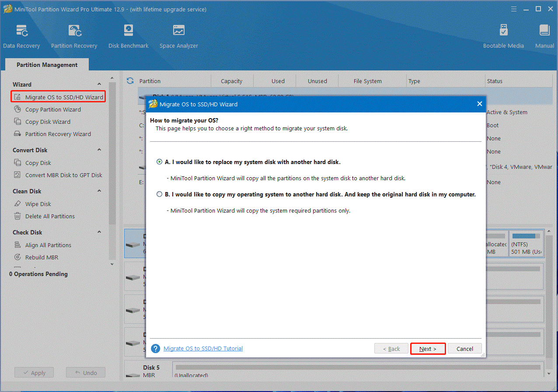Click the Partition Recovery Wizard icon

coord(17,134)
